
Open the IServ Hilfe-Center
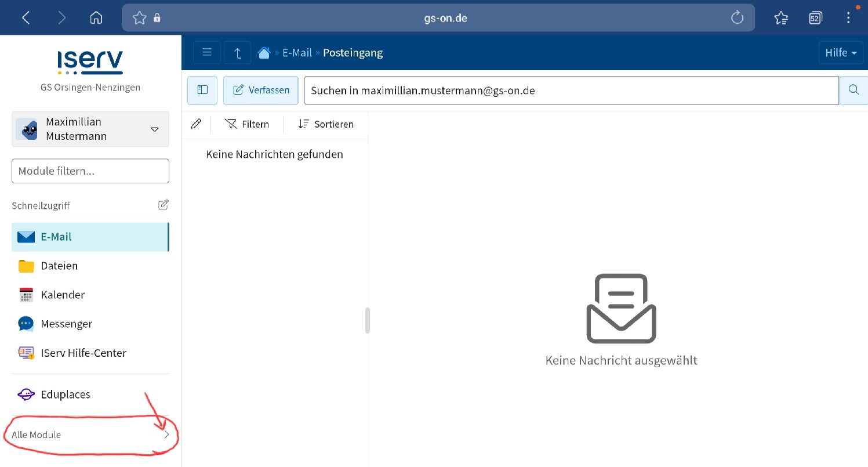pyautogui.click(x=90, y=353)
